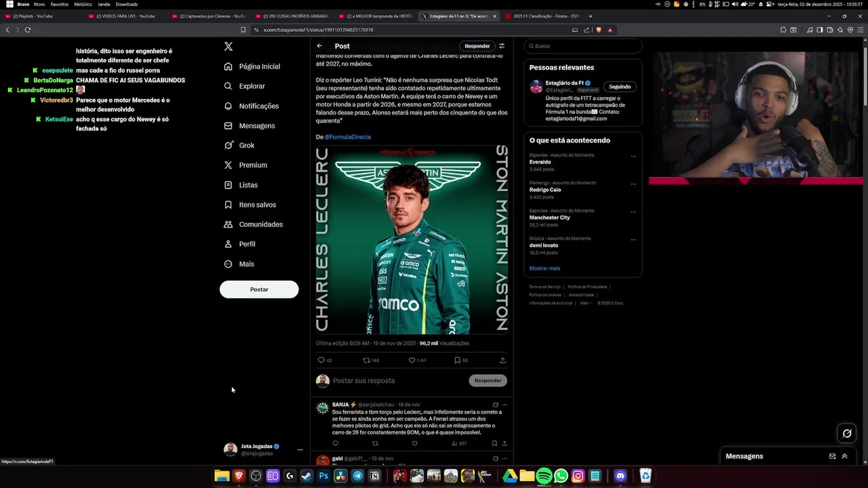
Task: Open more options for Manchester City trend
Action: click(x=633, y=211)
